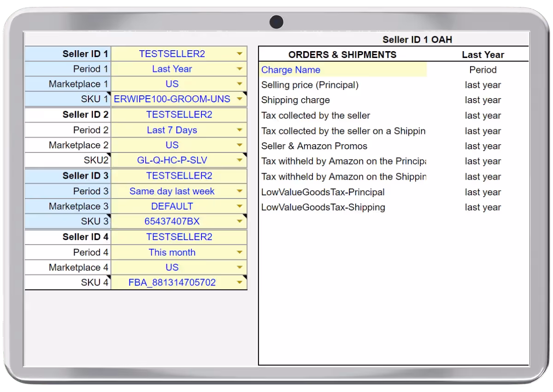
Task: Click the Seller ID 3 label cell
Action: coord(68,176)
